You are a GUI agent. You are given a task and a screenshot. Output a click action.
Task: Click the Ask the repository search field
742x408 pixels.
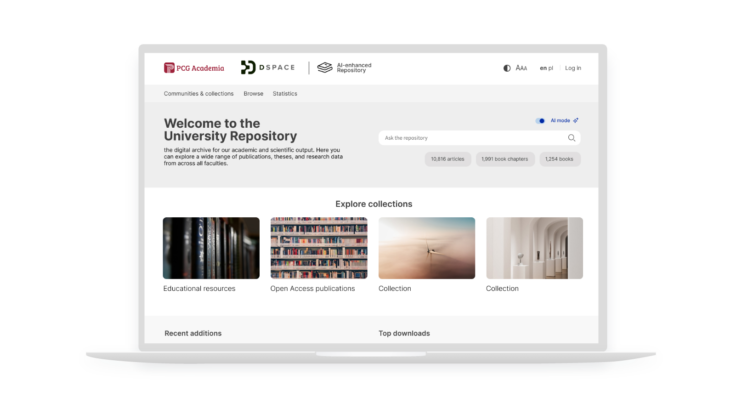[x=470, y=138]
